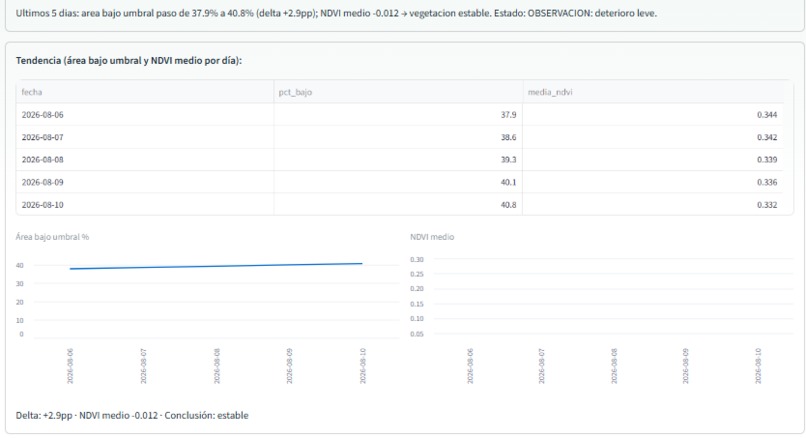Image resolution: width=806 pixels, height=438 pixels.
Task: Click 2026-08-06 axis label in Área bajo umbral chart
Action: point(70,366)
